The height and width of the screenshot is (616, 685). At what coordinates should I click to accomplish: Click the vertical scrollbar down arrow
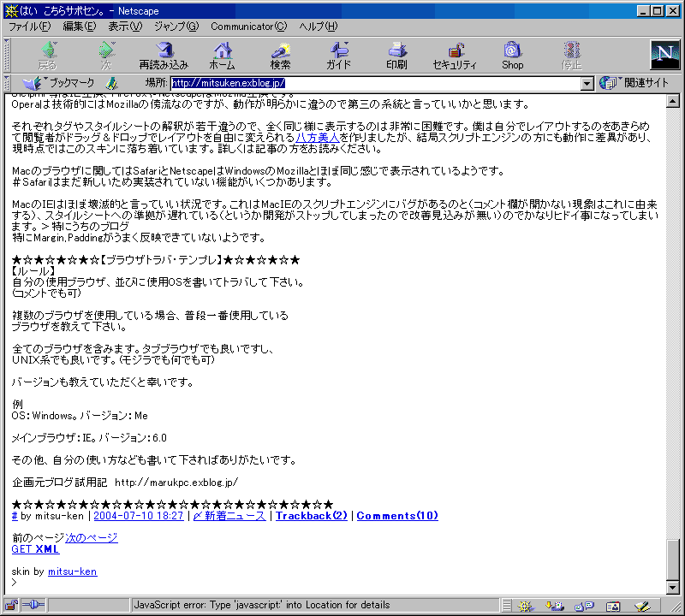point(673,588)
